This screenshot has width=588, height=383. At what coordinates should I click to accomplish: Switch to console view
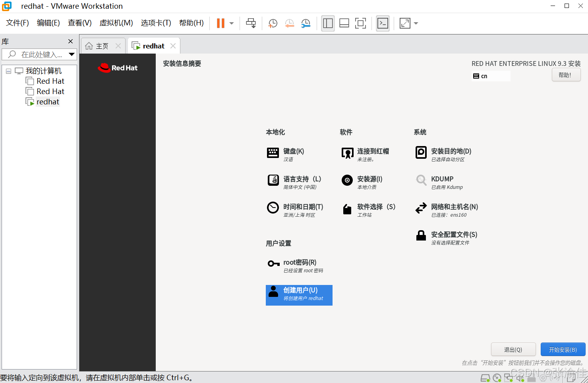[383, 23]
